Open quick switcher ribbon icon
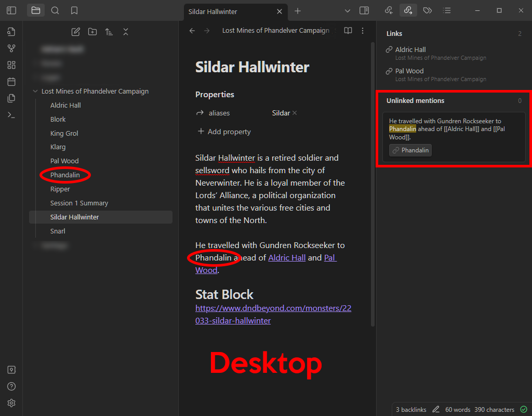 [11, 32]
